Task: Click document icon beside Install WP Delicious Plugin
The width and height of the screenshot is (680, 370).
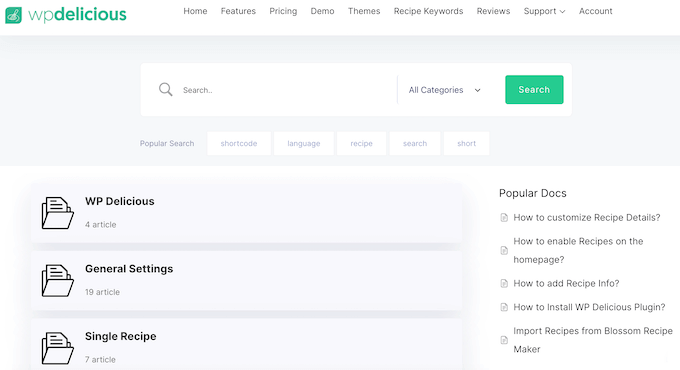Action: [x=504, y=307]
